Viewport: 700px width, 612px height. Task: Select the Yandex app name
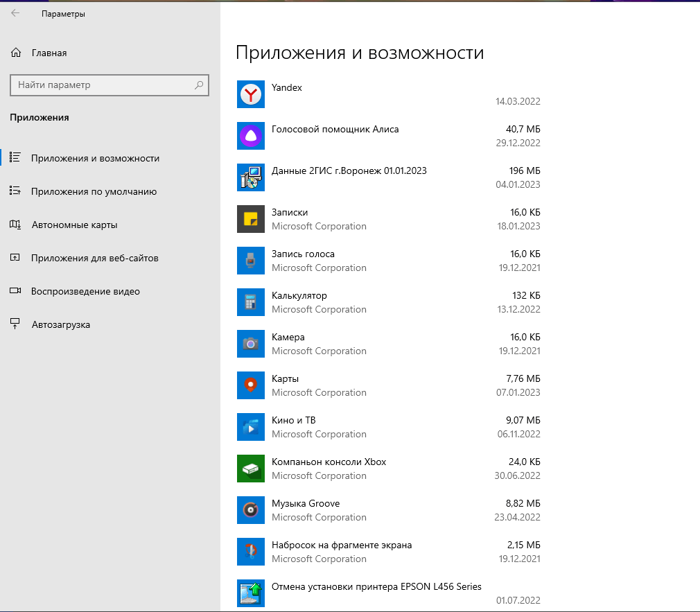287,87
